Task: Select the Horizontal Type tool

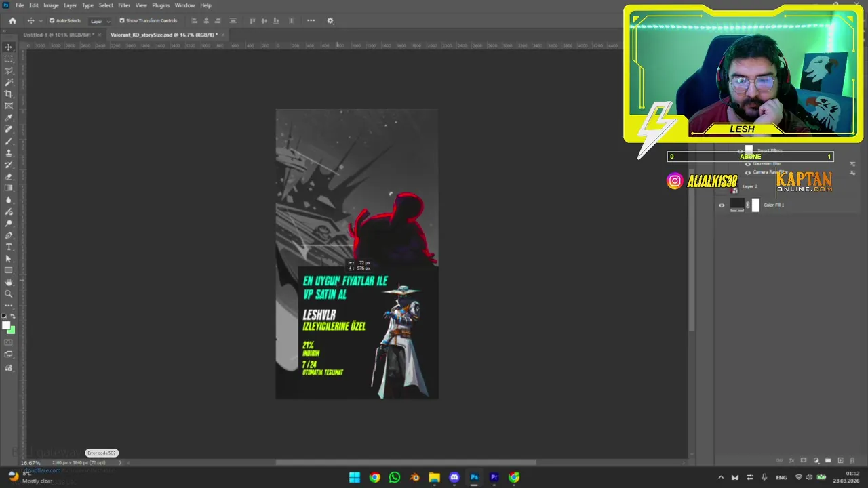Action: [9, 247]
